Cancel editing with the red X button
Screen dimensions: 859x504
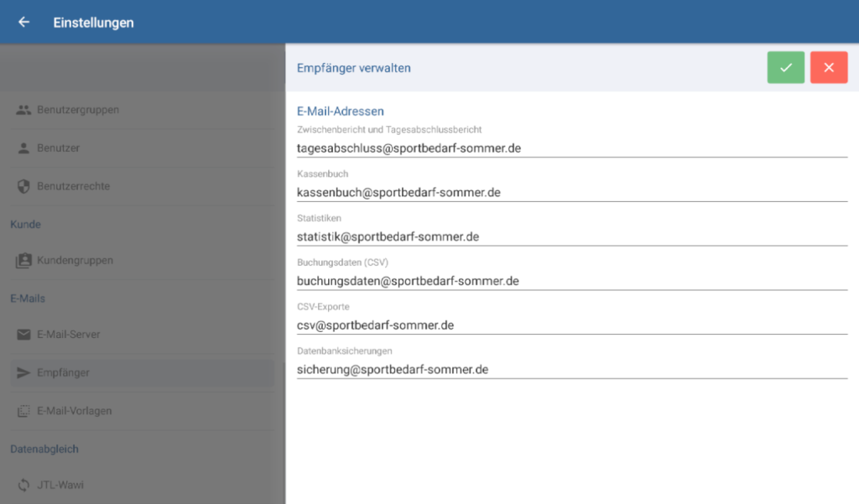point(829,67)
